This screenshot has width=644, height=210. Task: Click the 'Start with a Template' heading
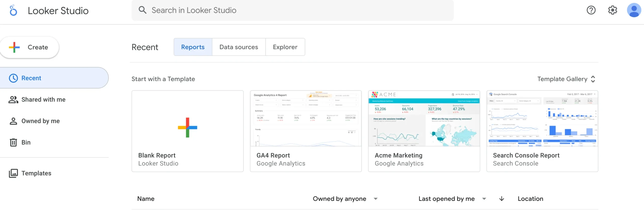point(163,79)
